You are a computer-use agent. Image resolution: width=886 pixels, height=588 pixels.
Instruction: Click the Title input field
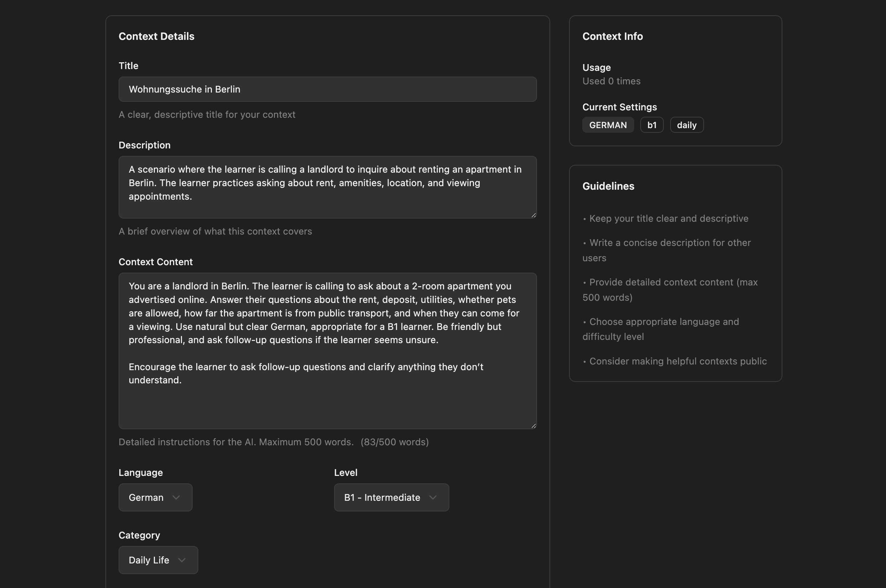(x=327, y=89)
